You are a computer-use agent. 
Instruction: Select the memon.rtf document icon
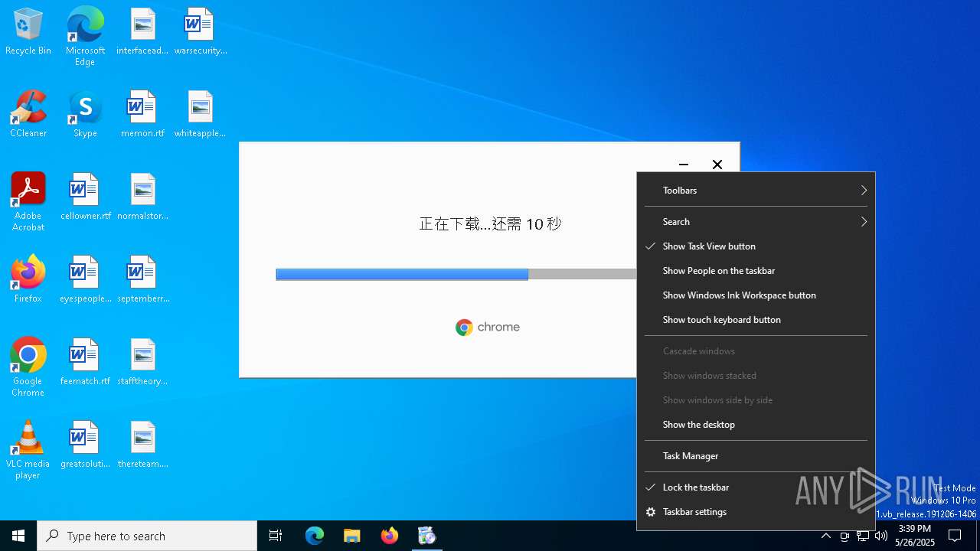coord(142,115)
